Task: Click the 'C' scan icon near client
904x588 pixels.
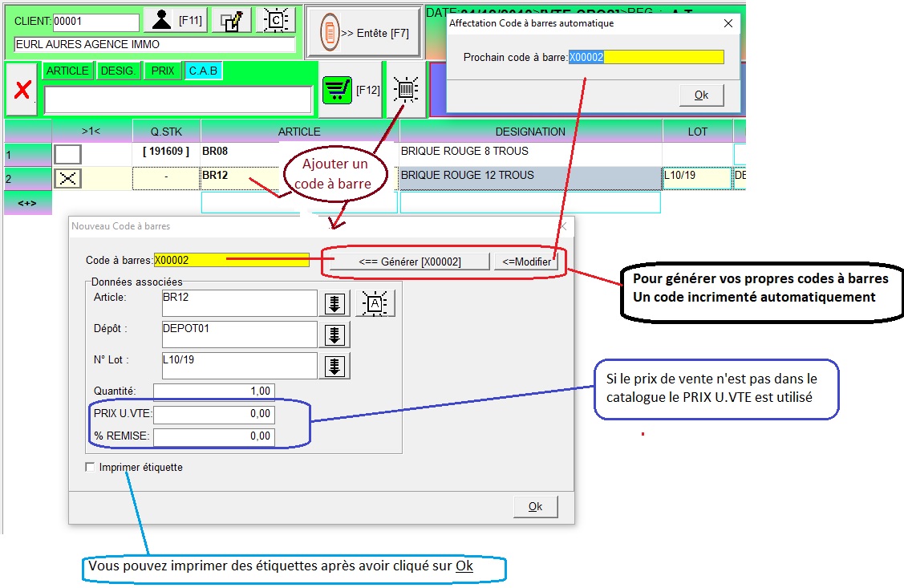Action: 274,20
